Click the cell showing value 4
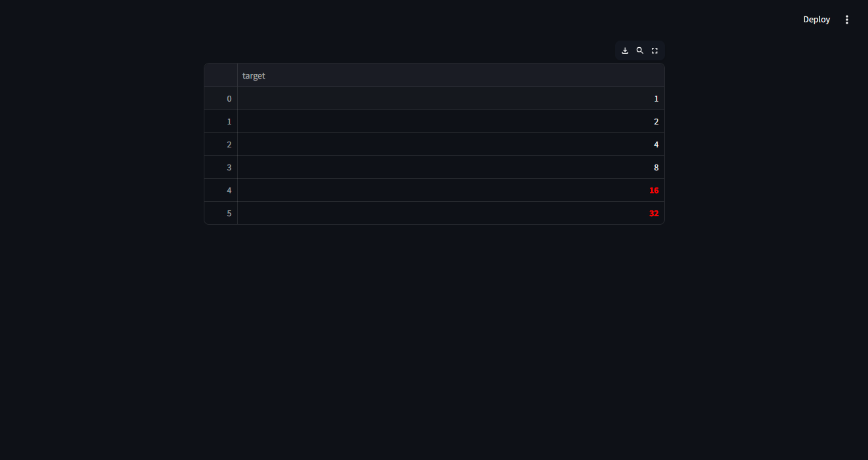The height and width of the screenshot is (460, 868). 451,144
